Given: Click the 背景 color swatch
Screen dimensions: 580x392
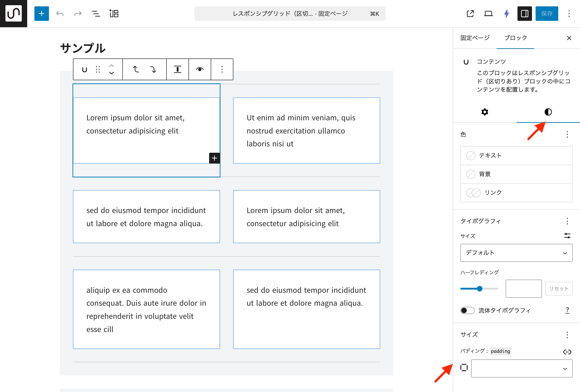Looking at the screenshot, I should pos(471,174).
